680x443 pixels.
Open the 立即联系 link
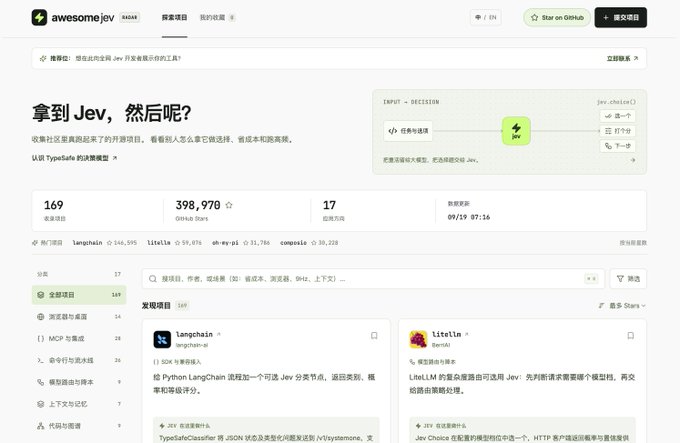pos(622,58)
